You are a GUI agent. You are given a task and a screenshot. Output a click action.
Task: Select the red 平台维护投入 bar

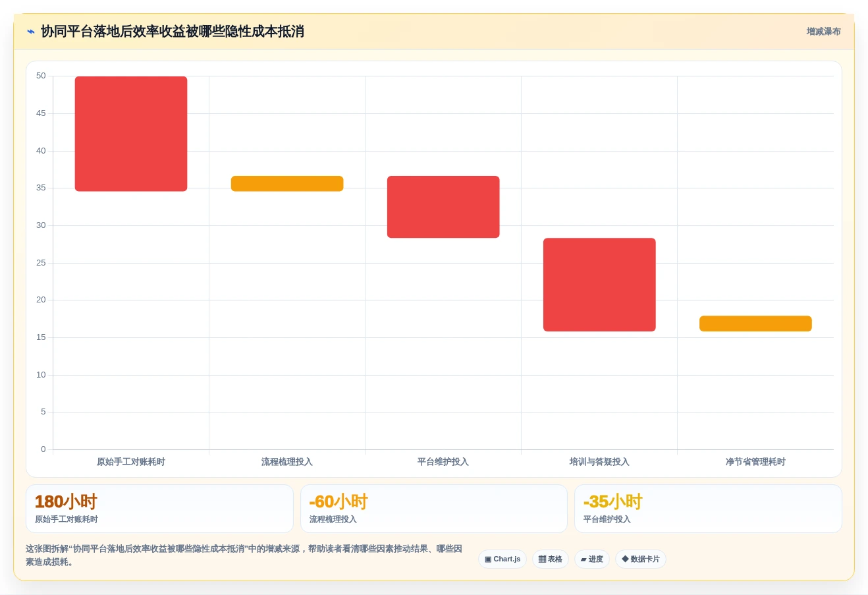pos(443,207)
